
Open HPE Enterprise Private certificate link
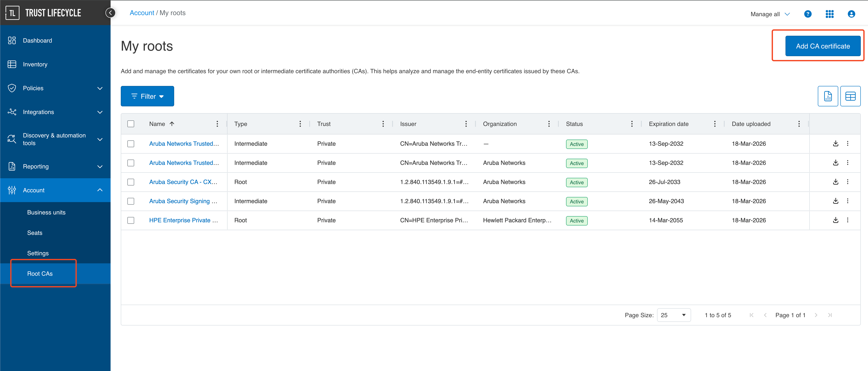pyautogui.click(x=184, y=220)
